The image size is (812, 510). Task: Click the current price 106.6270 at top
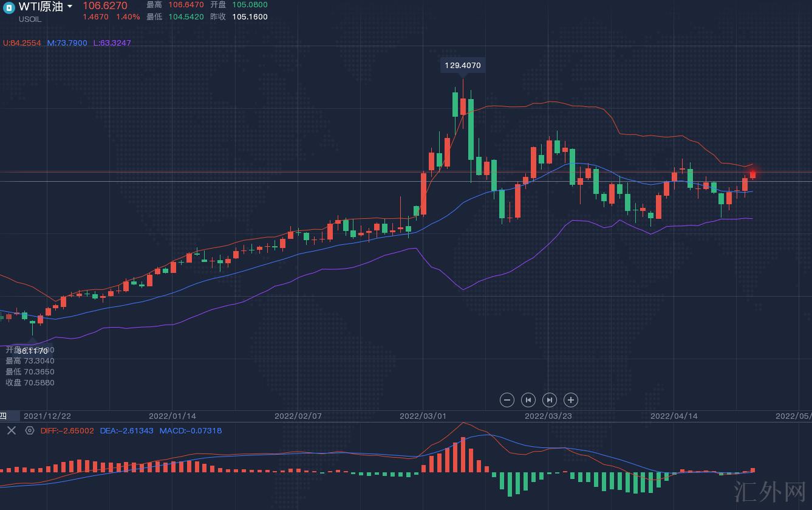[x=105, y=5]
